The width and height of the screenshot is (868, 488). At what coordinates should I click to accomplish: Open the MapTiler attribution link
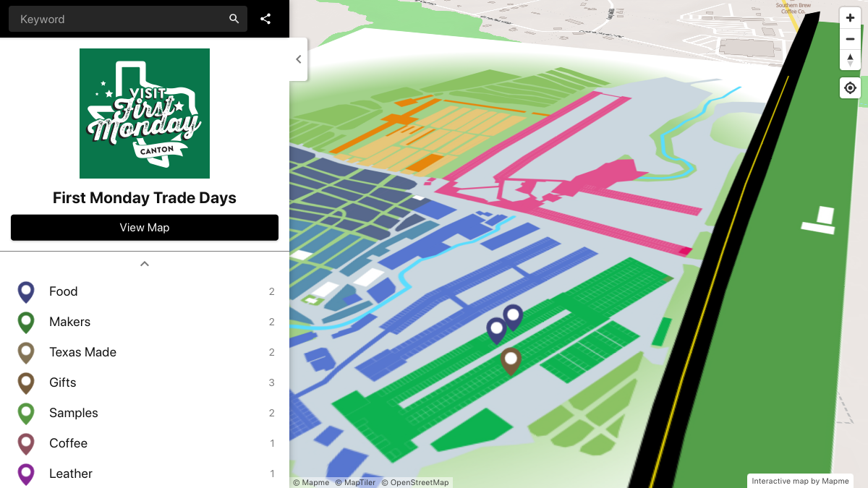pos(355,482)
